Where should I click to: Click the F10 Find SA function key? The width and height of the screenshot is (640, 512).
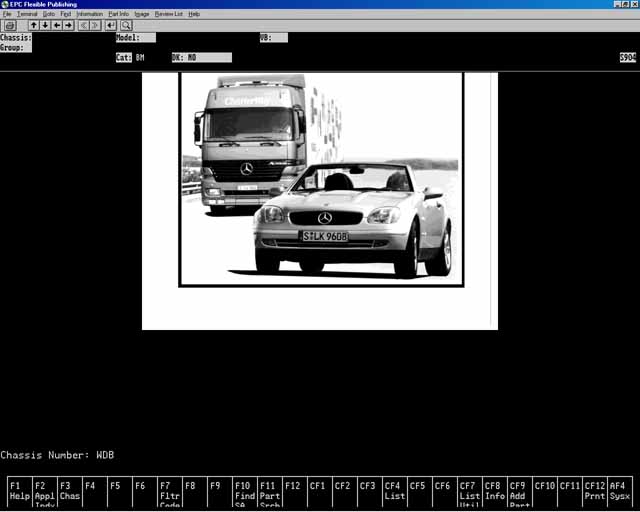click(x=245, y=492)
